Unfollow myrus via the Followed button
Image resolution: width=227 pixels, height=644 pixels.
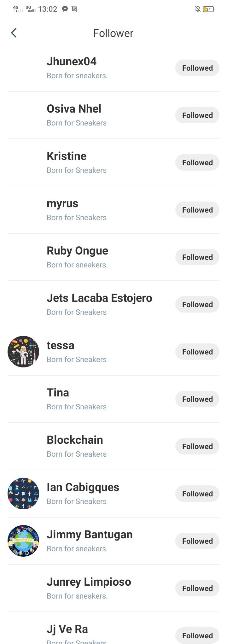coord(197,210)
